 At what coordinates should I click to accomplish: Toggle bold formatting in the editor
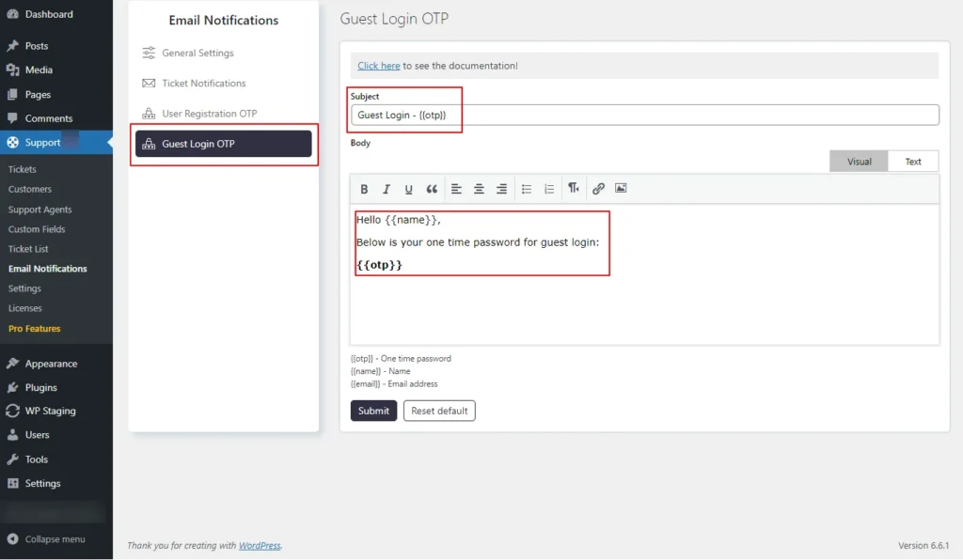point(364,188)
